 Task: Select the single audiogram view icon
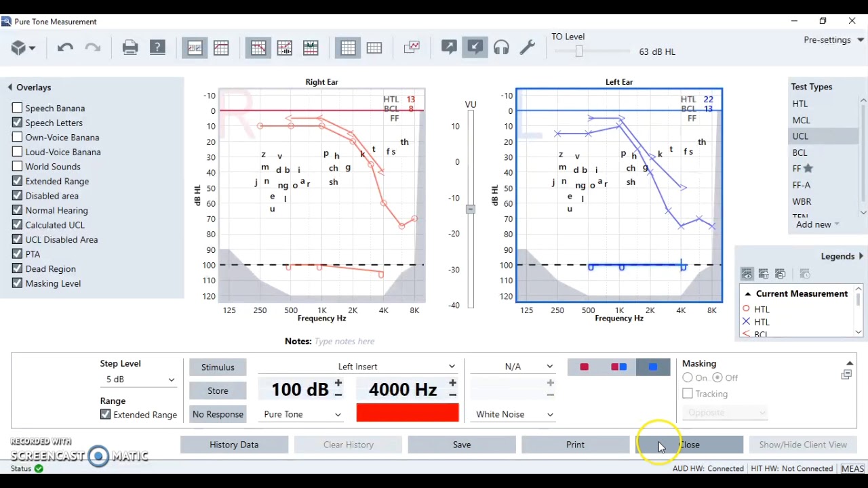(221, 48)
